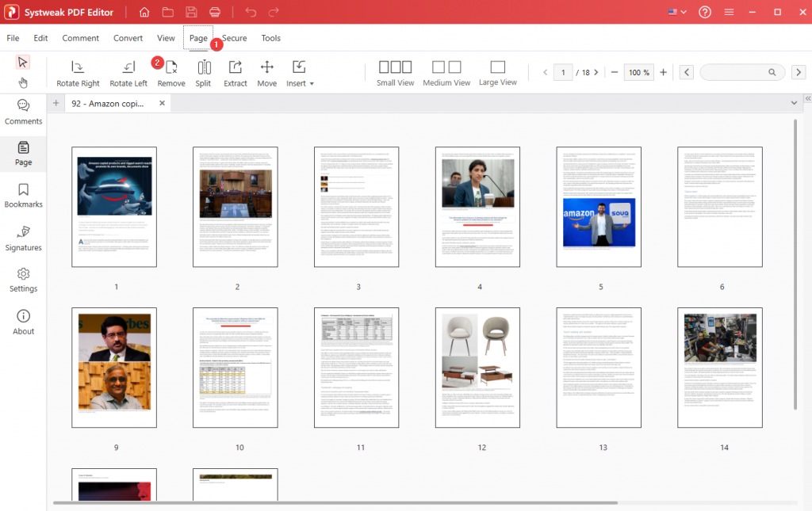
Task: Decrease zoom using the minus control
Action: (x=613, y=71)
